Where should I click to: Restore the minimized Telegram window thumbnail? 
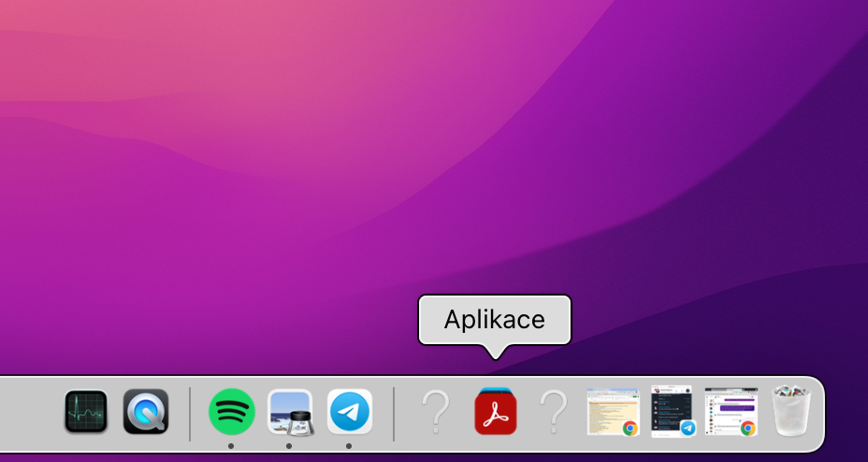tap(673, 411)
